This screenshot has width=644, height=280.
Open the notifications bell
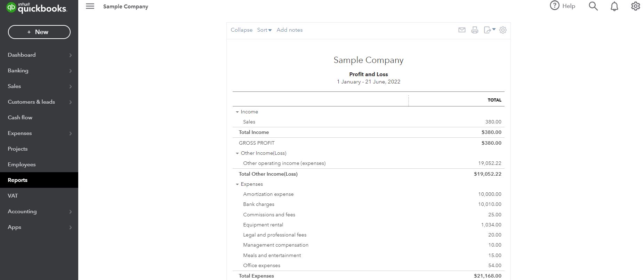(x=614, y=6)
